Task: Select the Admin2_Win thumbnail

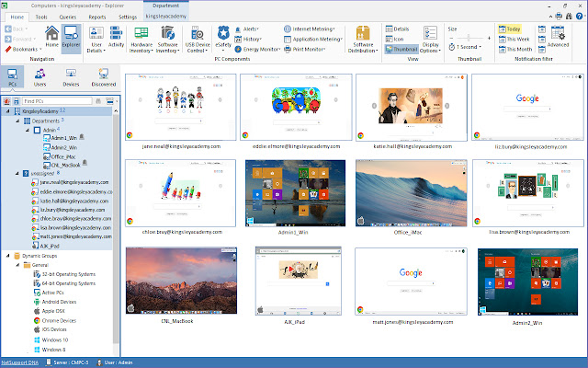Action: [x=527, y=282]
